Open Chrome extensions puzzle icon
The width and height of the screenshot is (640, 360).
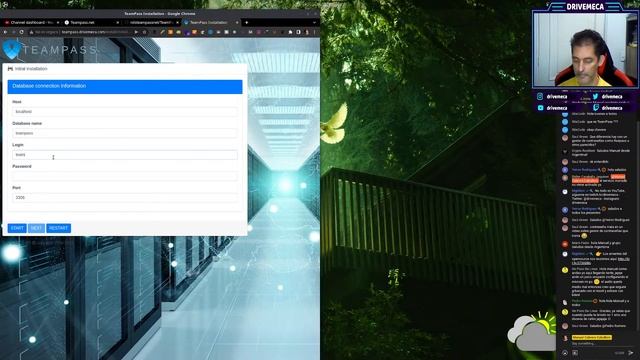coord(290,32)
